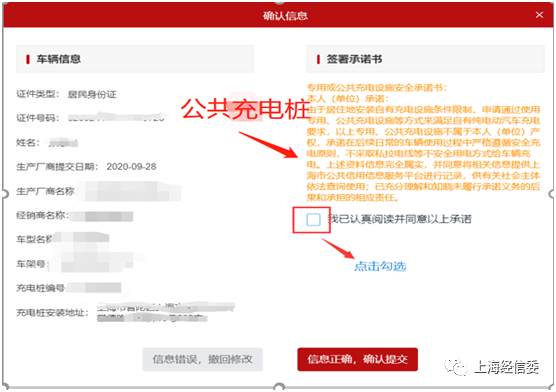Click the 生产厂商名称 label
Image resolution: width=556 pixels, height=392 pixels.
coord(45,191)
